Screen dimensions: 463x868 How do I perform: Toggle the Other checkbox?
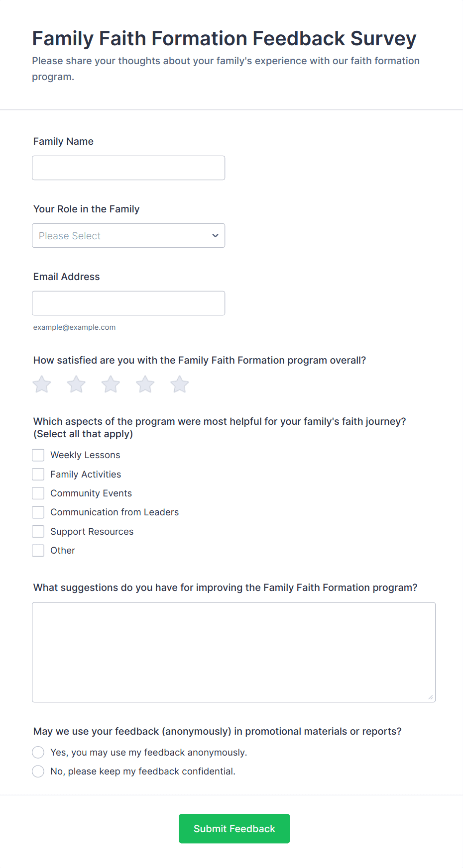(x=38, y=551)
